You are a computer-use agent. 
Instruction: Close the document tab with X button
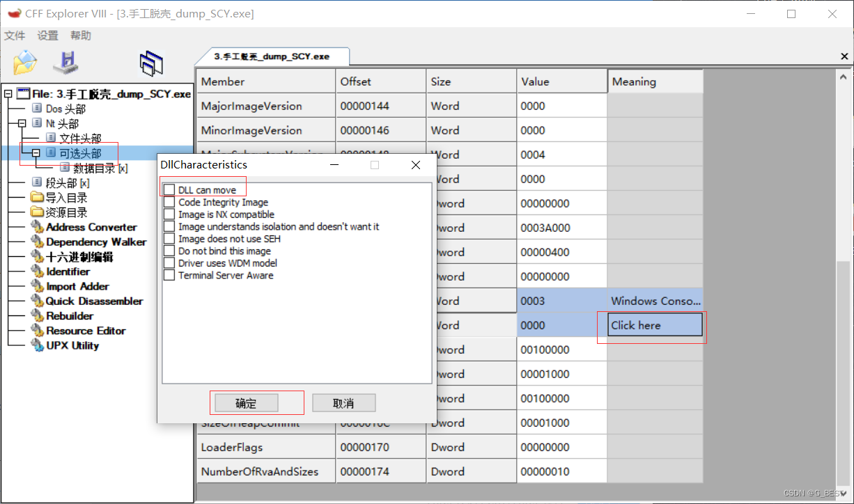tap(844, 56)
